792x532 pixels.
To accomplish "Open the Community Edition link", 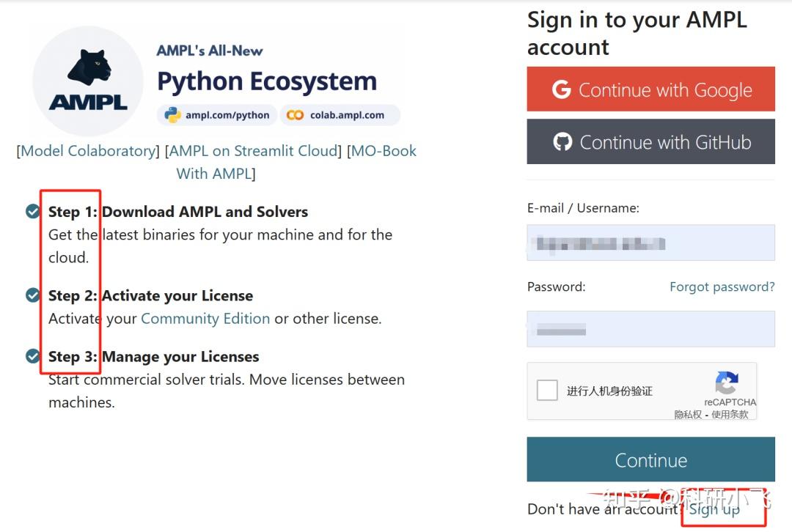I will point(205,319).
